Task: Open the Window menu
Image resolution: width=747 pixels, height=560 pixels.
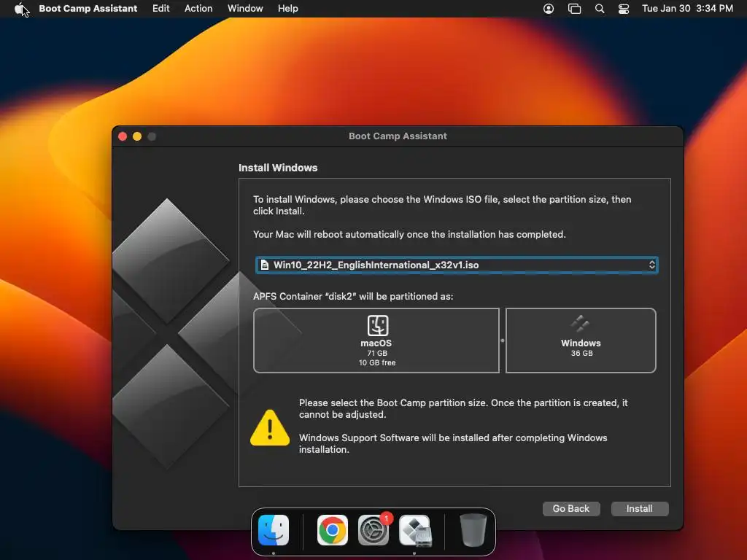Action: coord(245,8)
